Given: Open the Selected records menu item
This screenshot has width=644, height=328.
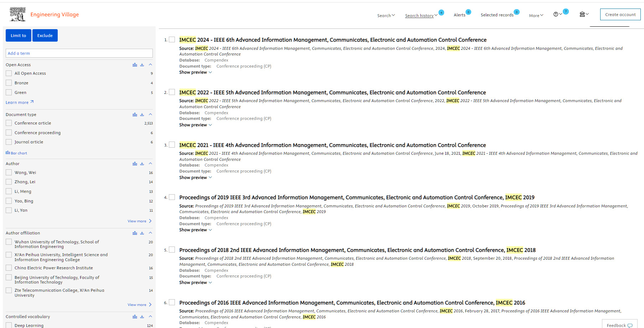Looking at the screenshot, I should (x=497, y=15).
